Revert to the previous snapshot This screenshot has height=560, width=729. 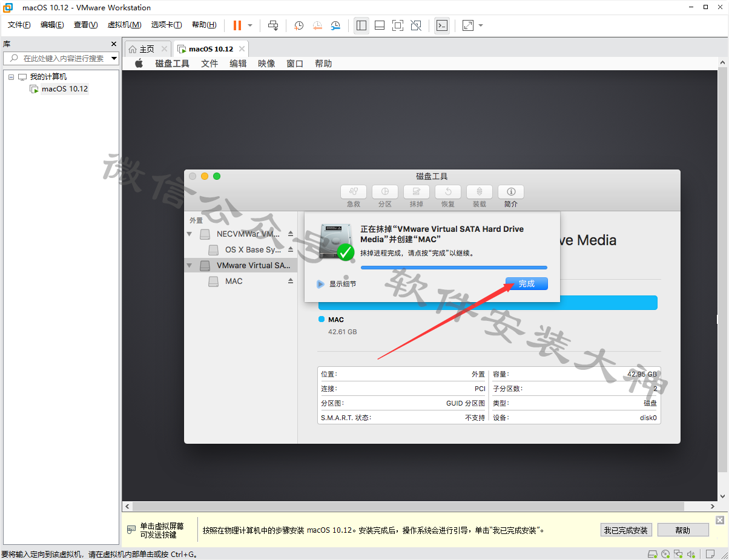click(x=317, y=25)
